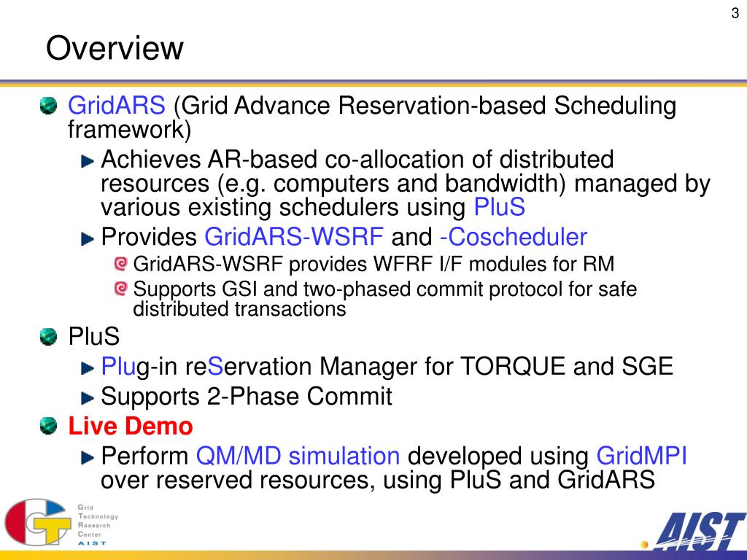The image size is (747, 560).
Task: Click the blue GridMPI text
Action: point(641,456)
